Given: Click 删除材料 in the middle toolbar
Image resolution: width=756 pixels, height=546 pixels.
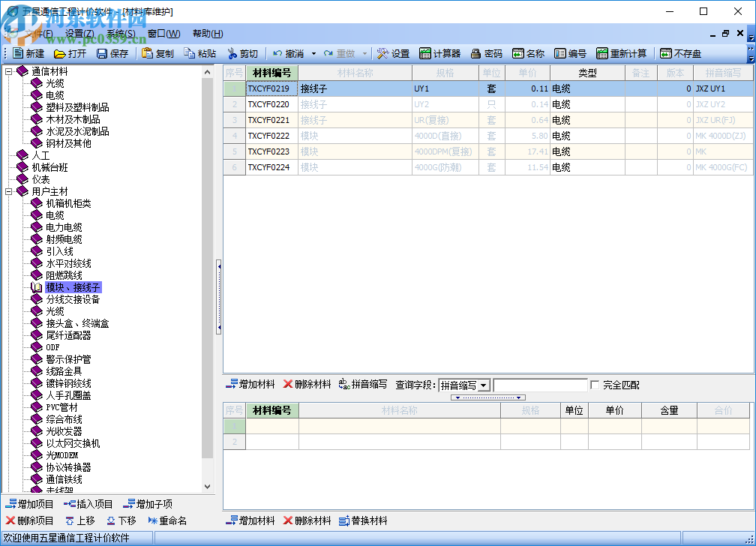Looking at the screenshot, I should coord(307,384).
